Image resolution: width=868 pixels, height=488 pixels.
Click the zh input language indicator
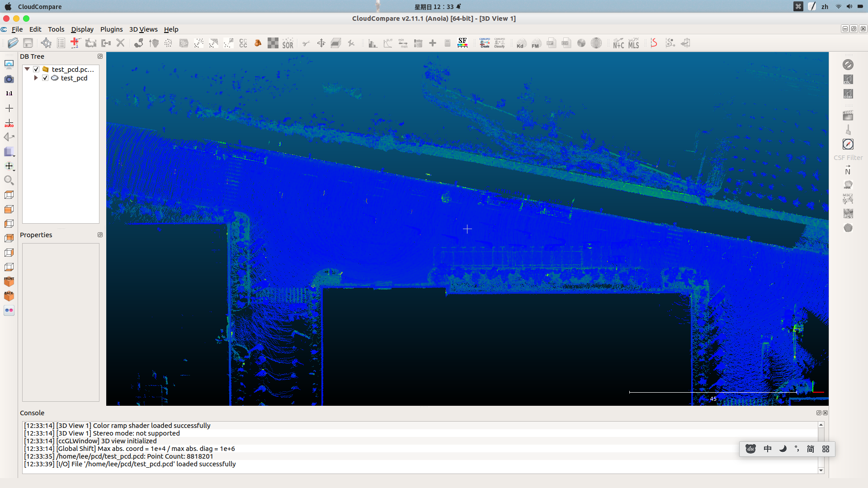pos(825,6)
